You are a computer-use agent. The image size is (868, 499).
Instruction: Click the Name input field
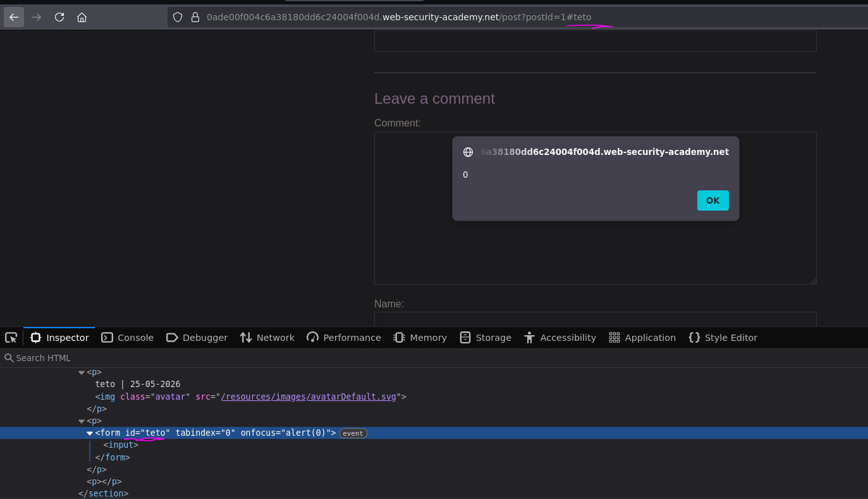coord(596,319)
